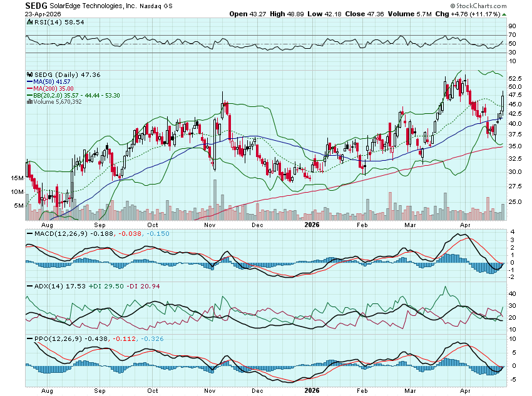Click the PPO(12,26,9) legend icon
This screenshot has height=396, width=532.
coord(29,338)
